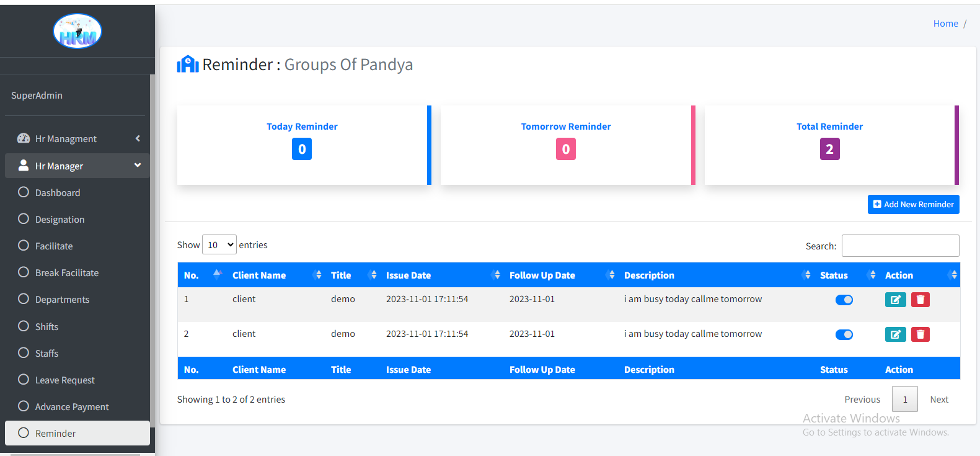The width and height of the screenshot is (980, 456).
Task: Click the Total Reminder card title
Action: click(829, 126)
